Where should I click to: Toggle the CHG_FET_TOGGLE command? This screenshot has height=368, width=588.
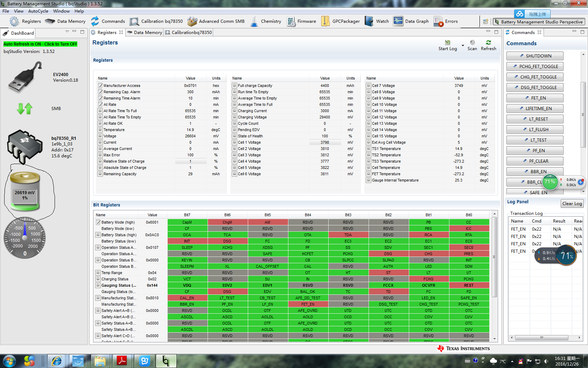(x=535, y=77)
